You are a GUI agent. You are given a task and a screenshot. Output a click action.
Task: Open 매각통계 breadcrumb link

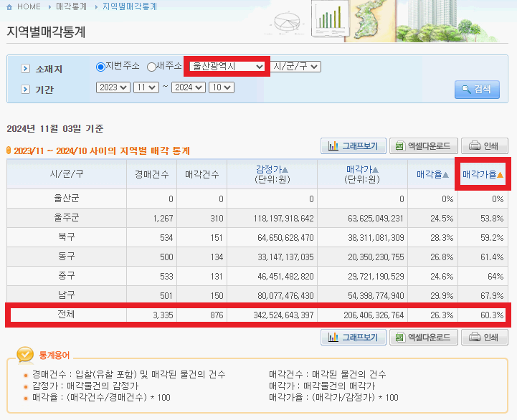tap(71, 6)
